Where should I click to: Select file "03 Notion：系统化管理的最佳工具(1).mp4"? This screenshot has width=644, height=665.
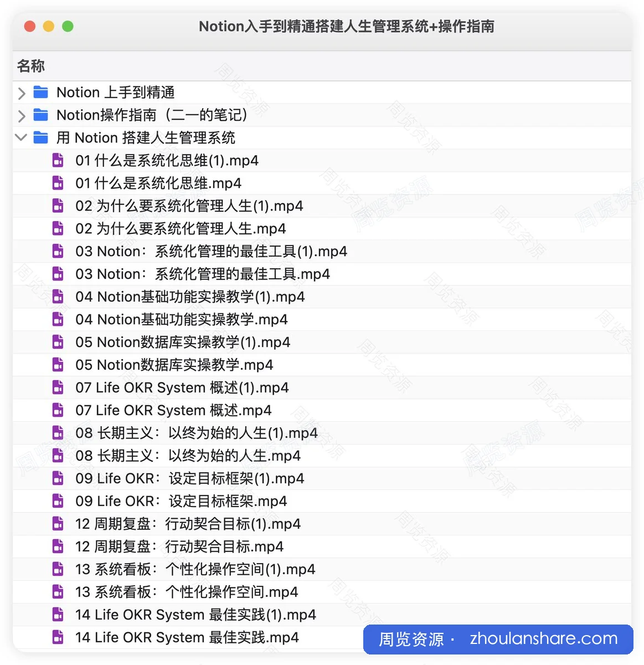click(x=212, y=251)
